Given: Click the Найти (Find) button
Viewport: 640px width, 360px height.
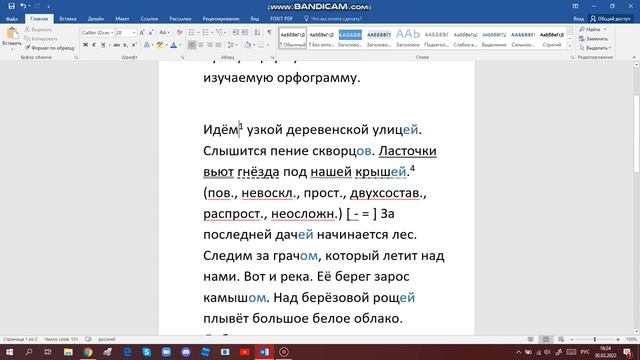Looking at the screenshot, I should tap(592, 29).
